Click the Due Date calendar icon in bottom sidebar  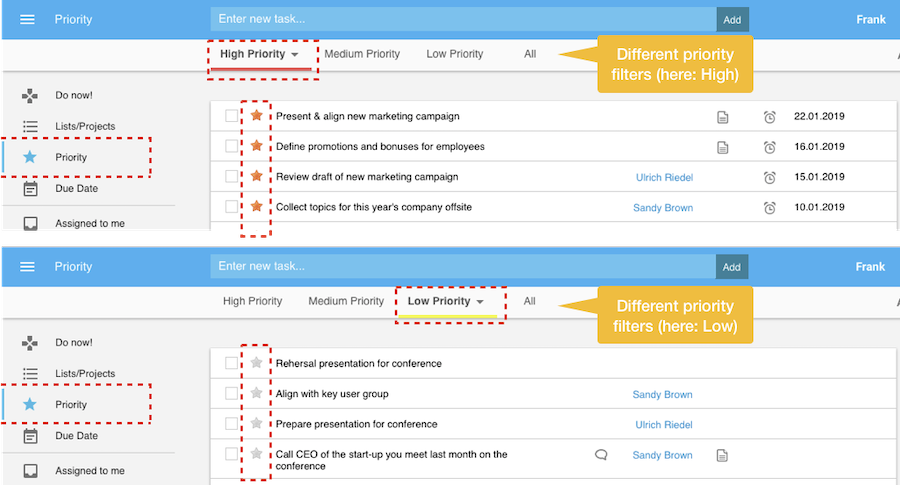coord(31,436)
